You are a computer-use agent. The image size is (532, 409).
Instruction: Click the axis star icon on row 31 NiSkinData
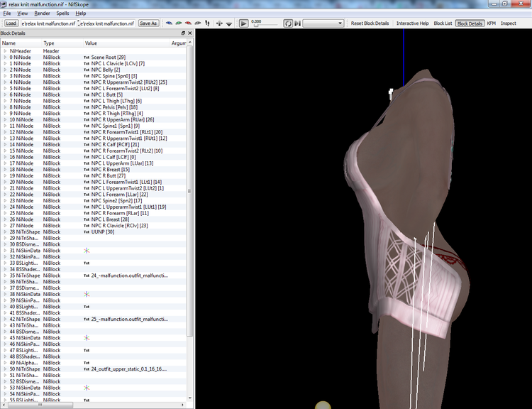(87, 251)
